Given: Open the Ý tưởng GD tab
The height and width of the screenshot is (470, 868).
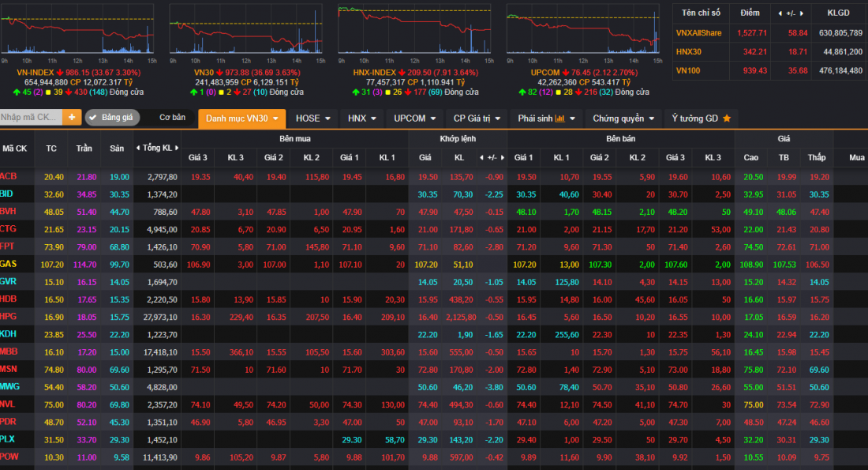Looking at the screenshot, I should click(701, 118).
